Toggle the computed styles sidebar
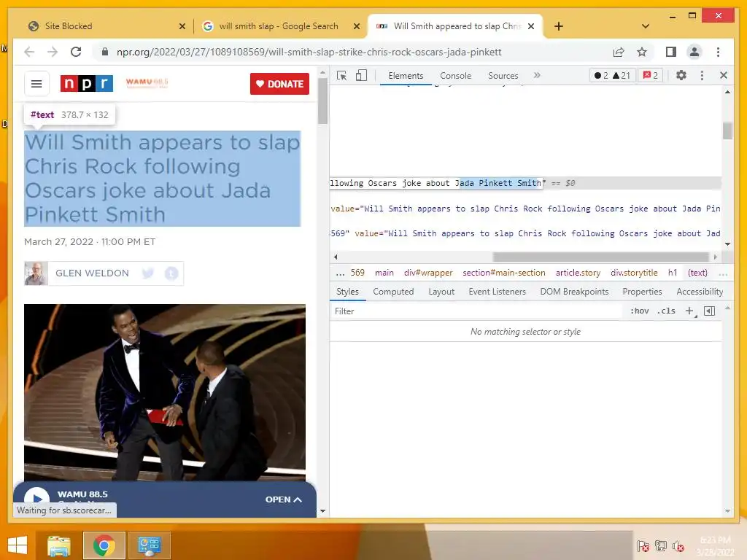 (x=709, y=311)
